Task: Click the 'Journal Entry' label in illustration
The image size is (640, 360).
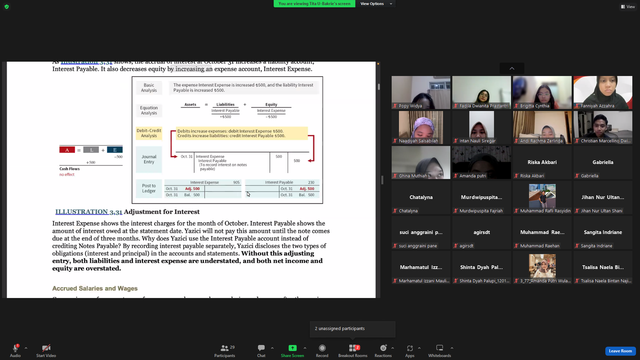Action: 149,159
